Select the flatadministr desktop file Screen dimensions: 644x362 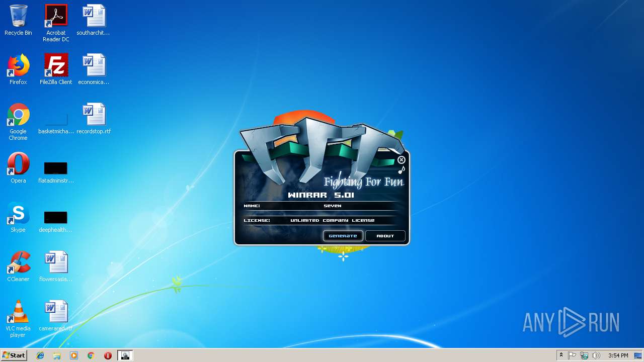pyautogui.click(x=56, y=172)
